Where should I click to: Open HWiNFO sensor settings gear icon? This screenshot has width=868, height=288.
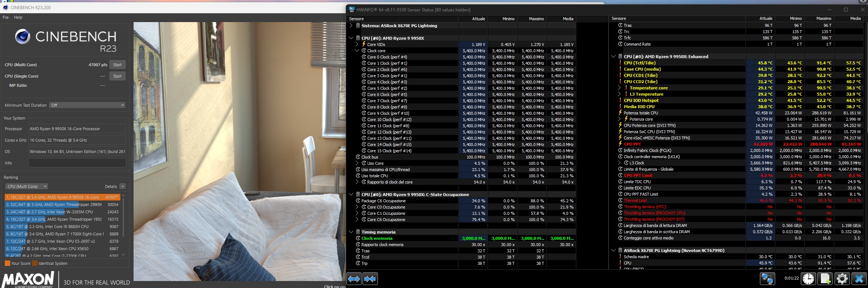tap(842, 279)
